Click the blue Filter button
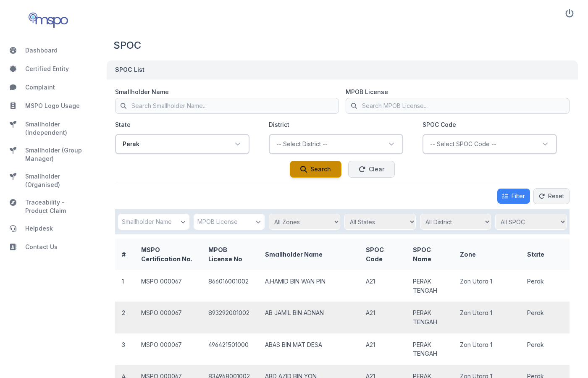This screenshot has width=588, height=378. click(x=513, y=196)
